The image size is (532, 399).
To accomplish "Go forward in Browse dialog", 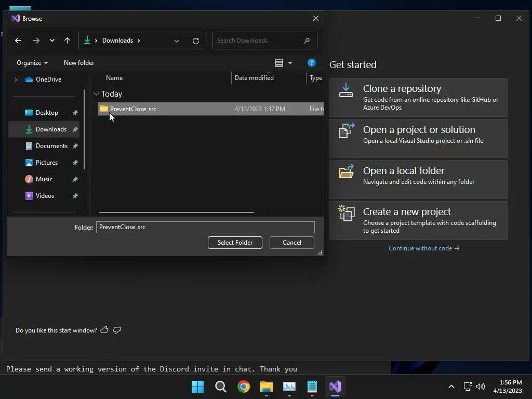I will tap(36, 41).
